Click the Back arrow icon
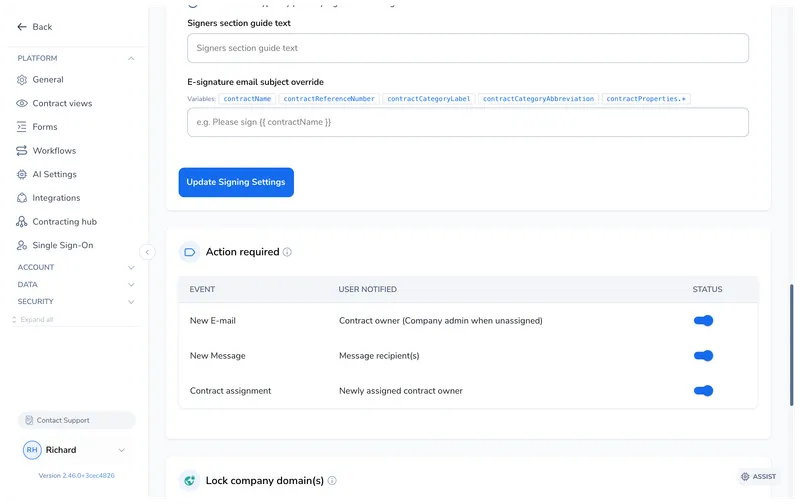The image size is (800, 504). click(x=21, y=27)
